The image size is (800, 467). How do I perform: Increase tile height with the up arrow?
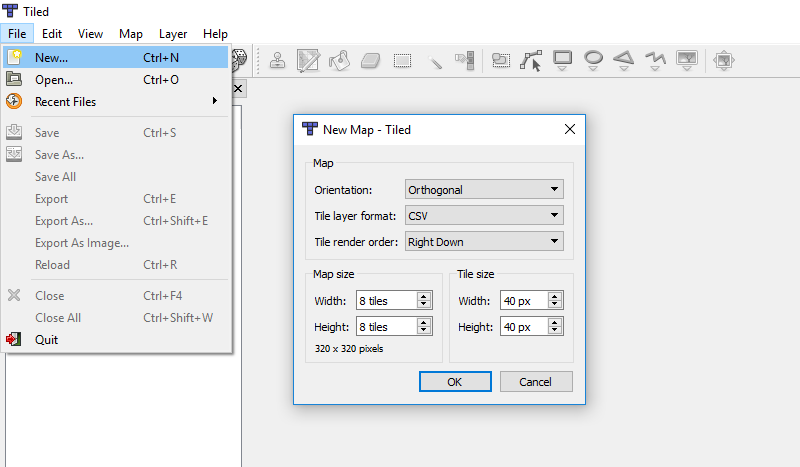[x=555, y=322]
